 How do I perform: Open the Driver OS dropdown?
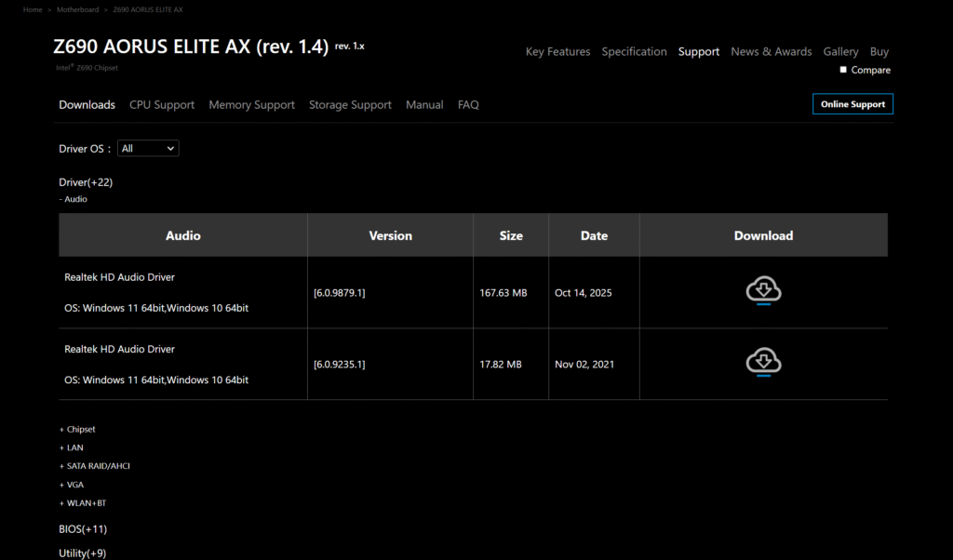[148, 149]
